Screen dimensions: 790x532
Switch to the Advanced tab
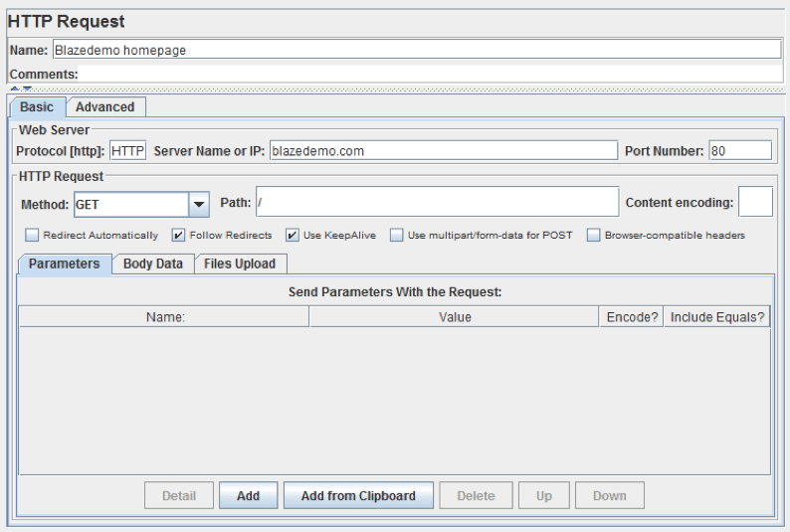click(105, 107)
